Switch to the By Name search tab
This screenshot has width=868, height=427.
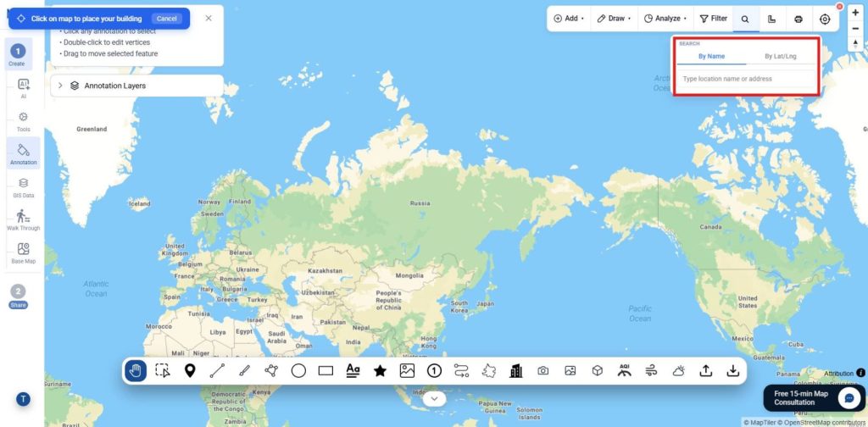(711, 57)
